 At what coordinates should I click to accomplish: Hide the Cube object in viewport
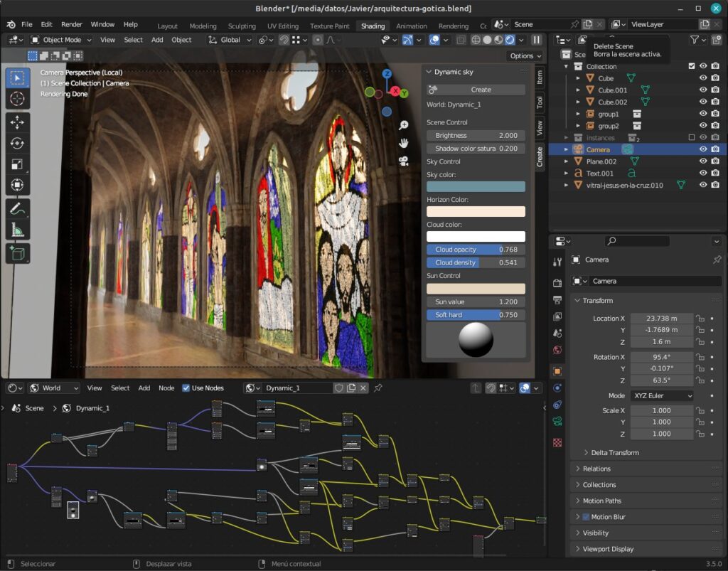click(x=703, y=78)
